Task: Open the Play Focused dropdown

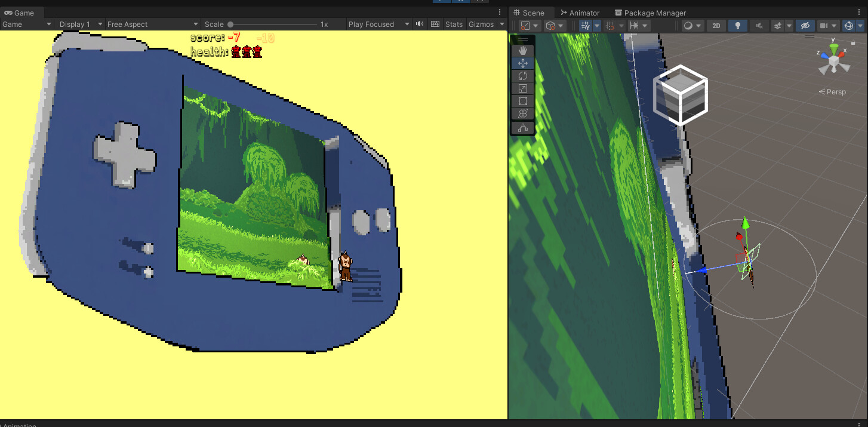Action: (x=374, y=24)
